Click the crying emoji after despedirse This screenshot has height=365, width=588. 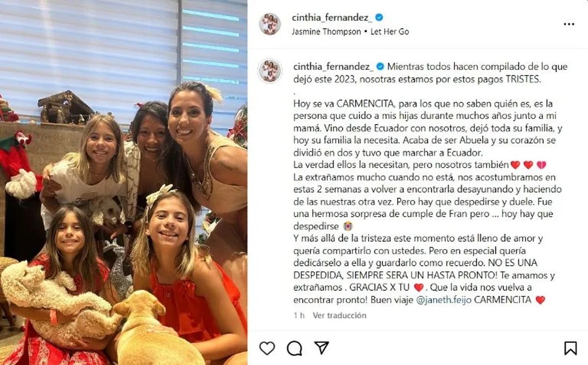pyautogui.click(x=348, y=227)
